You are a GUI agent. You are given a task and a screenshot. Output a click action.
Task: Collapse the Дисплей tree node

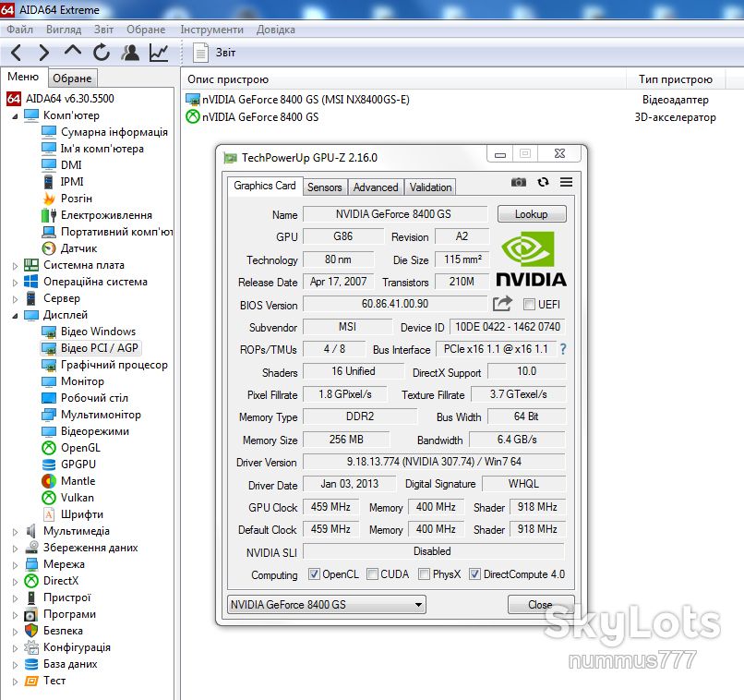pos(15,315)
